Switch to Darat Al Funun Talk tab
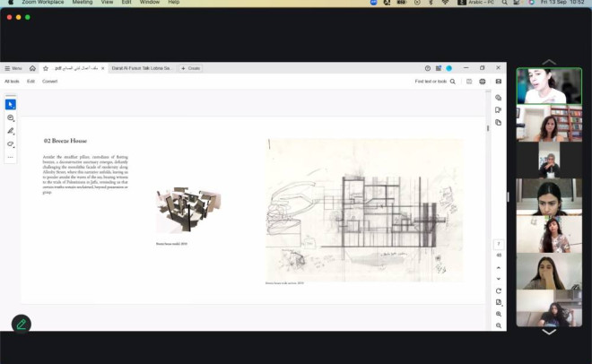The width and height of the screenshot is (592, 364). tap(142, 68)
